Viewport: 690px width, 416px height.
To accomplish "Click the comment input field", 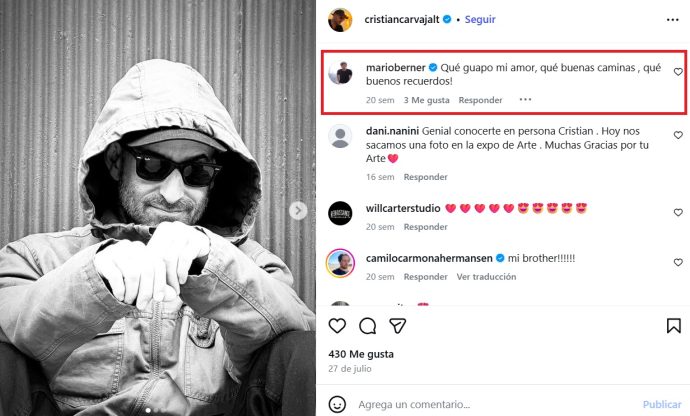I will click(490, 404).
